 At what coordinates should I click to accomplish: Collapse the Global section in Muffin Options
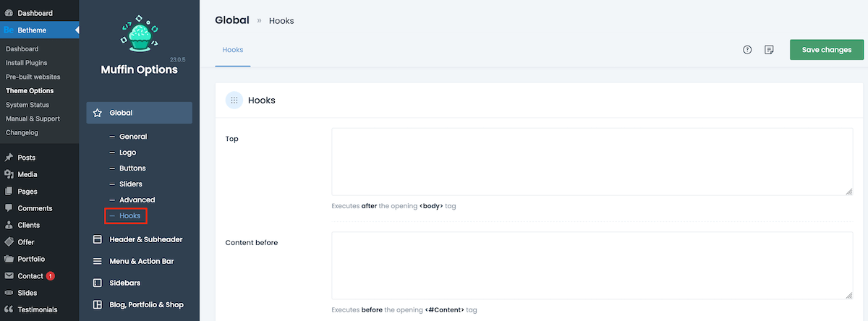[139, 113]
